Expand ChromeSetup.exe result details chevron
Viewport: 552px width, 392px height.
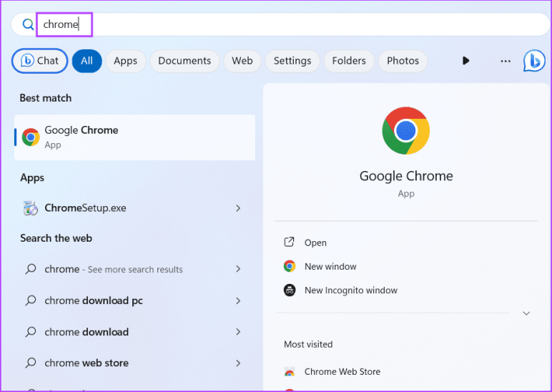pos(238,208)
